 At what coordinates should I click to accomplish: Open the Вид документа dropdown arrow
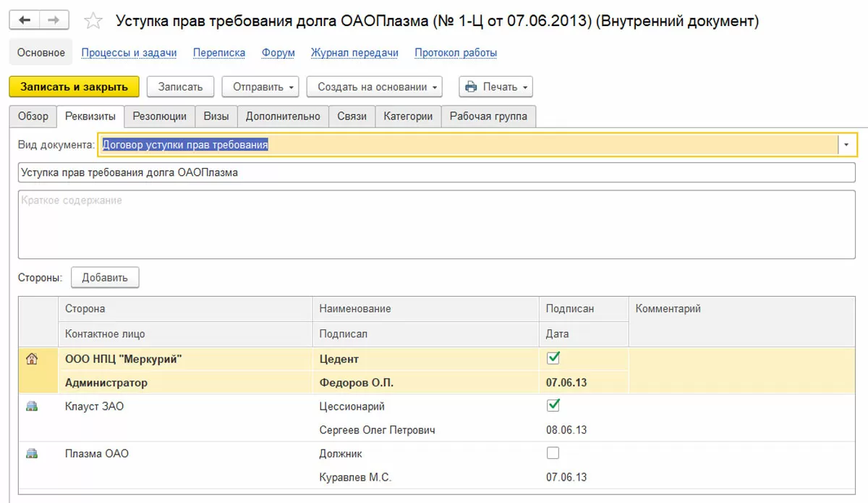click(847, 145)
